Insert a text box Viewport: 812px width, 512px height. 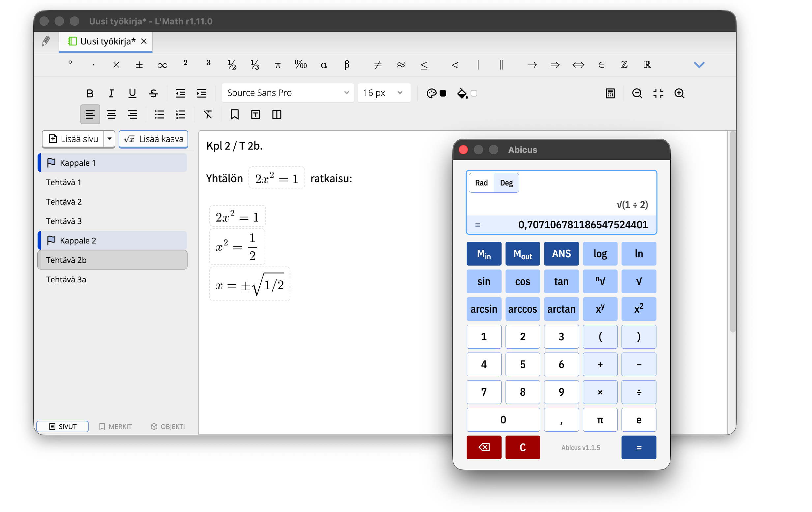(x=256, y=115)
